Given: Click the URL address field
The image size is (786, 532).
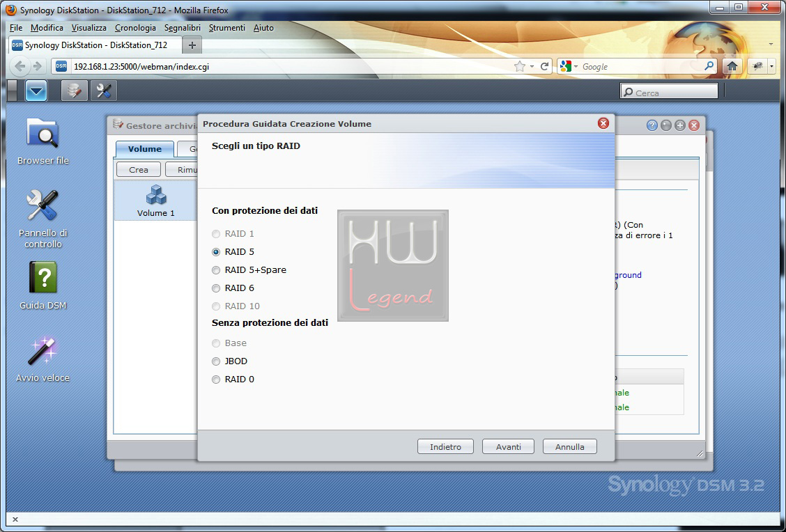Looking at the screenshot, I should tap(291, 66).
